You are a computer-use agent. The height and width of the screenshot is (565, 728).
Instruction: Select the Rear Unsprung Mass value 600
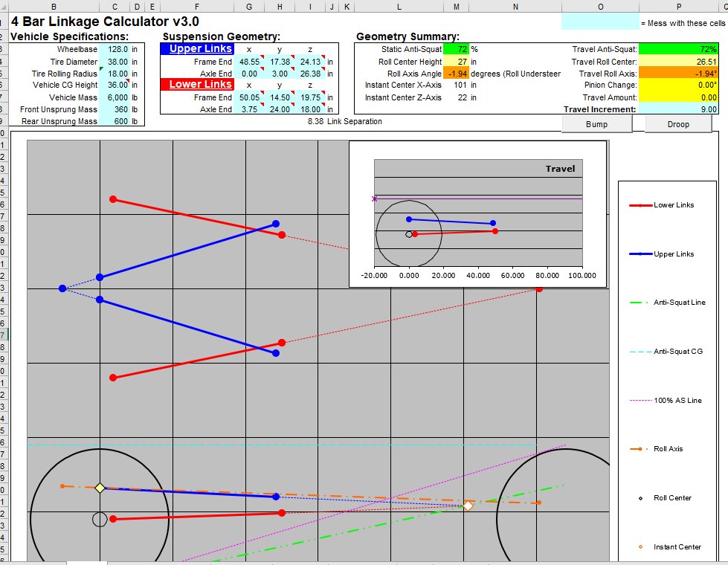pos(115,121)
